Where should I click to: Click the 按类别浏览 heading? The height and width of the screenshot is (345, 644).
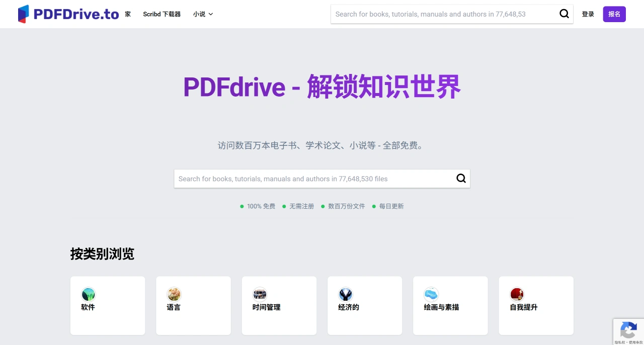[x=103, y=254]
